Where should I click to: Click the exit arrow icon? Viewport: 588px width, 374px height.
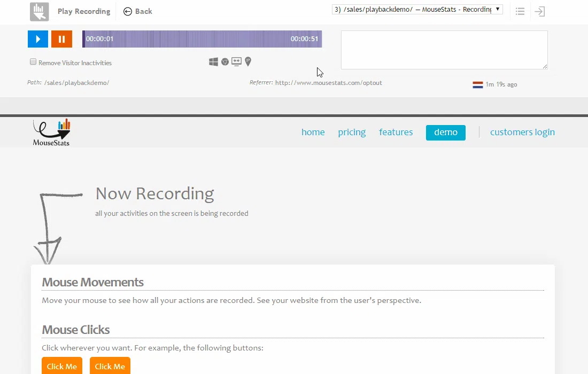click(x=540, y=11)
